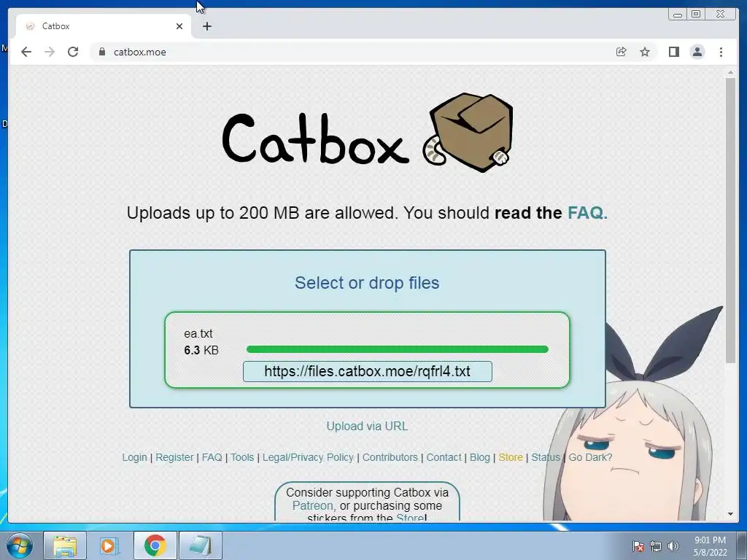Image resolution: width=747 pixels, height=560 pixels.
Task: Open the Patreon link
Action: pos(312,506)
